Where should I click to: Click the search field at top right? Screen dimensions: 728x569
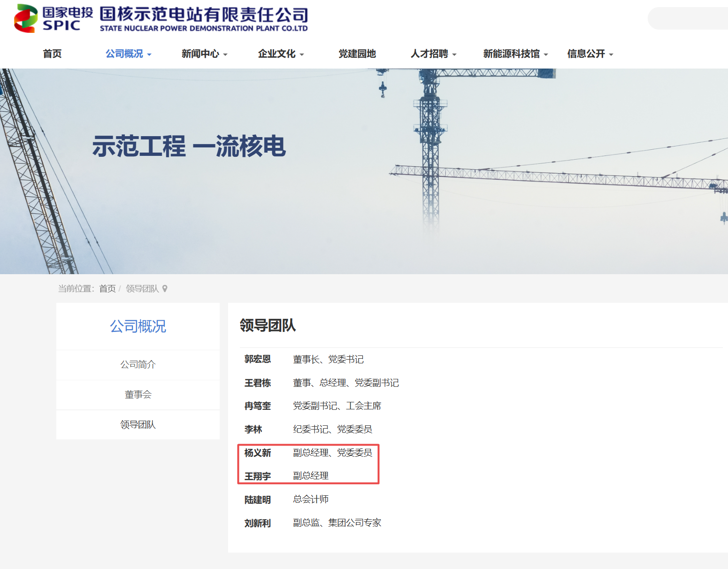pos(688,18)
